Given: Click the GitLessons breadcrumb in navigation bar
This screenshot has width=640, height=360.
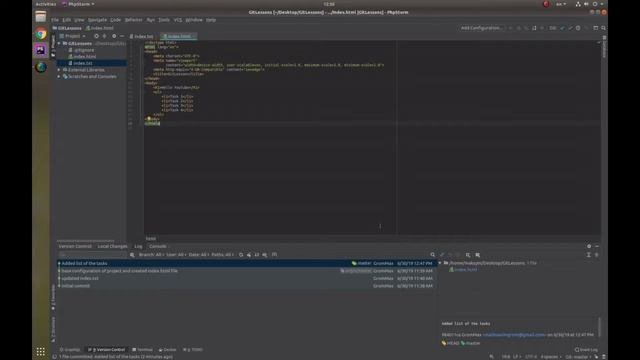Looking at the screenshot, I should (x=67, y=28).
